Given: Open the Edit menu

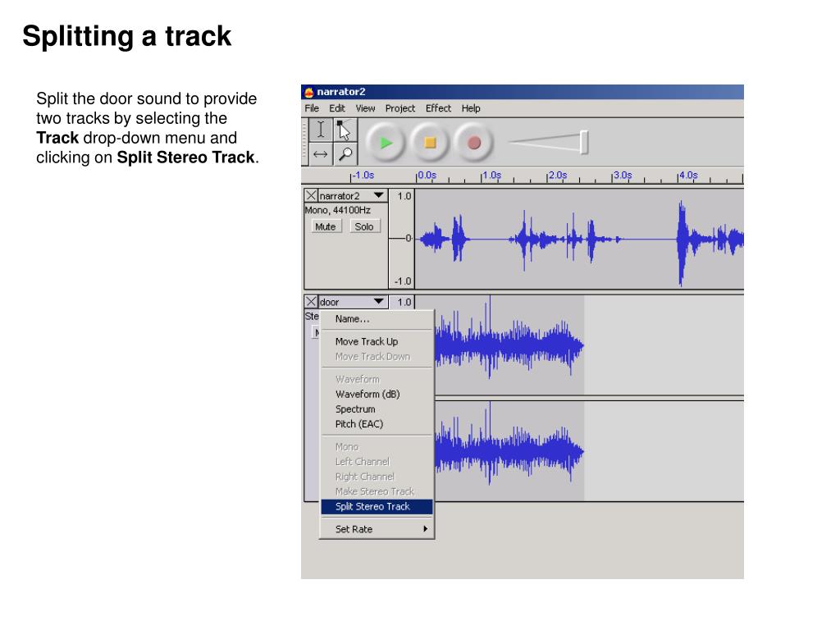Looking at the screenshot, I should pyautogui.click(x=337, y=108).
